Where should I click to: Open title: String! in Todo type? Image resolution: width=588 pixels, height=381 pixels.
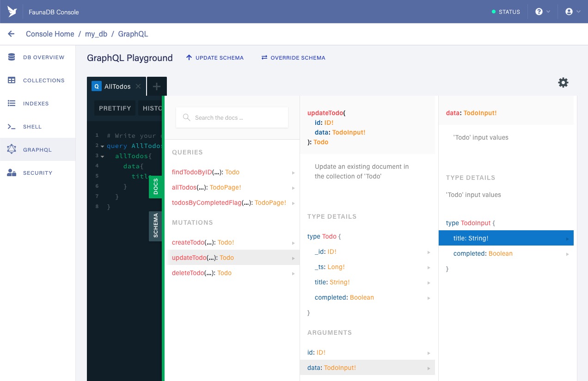click(368, 282)
